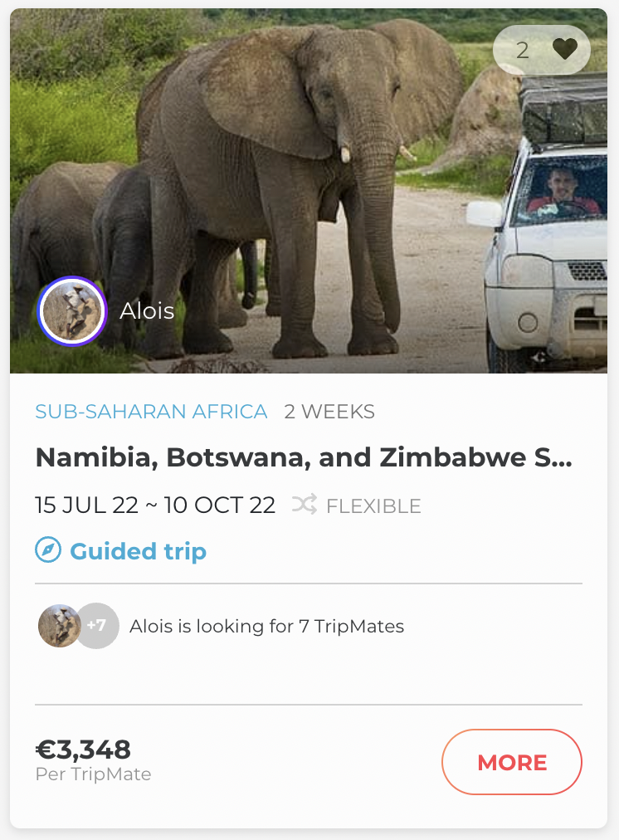Click the 2 WEEKS duration label

coord(329,412)
